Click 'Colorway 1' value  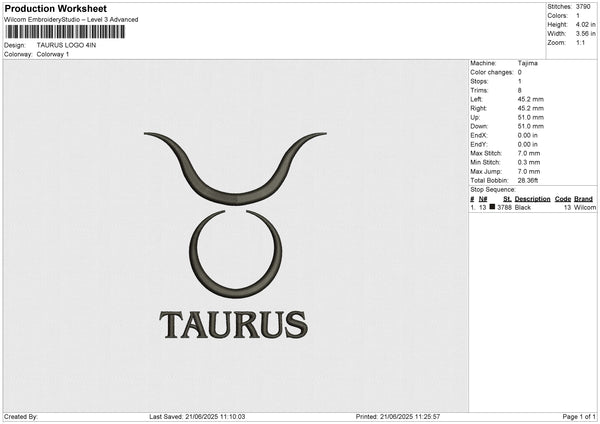pos(53,54)
